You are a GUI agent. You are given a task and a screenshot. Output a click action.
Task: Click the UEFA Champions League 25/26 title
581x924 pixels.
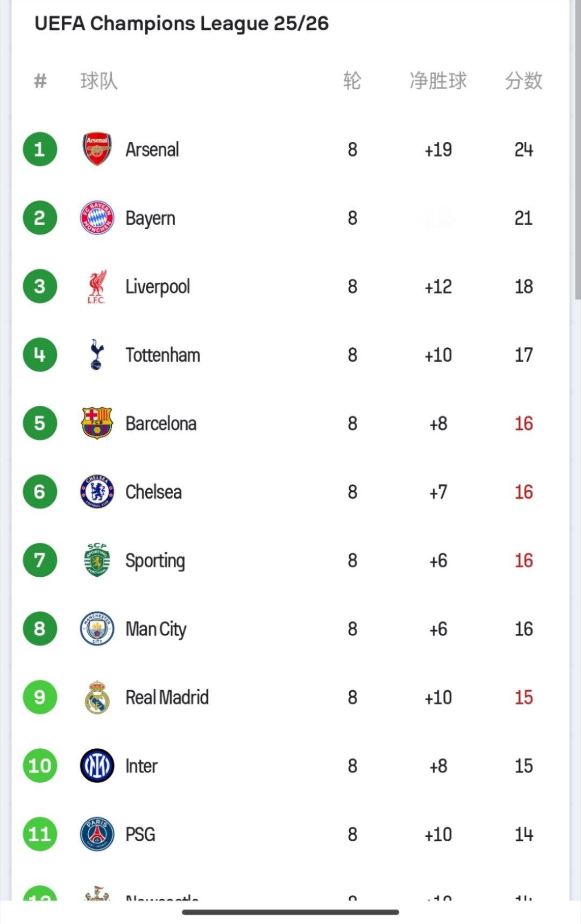[181, 24]
